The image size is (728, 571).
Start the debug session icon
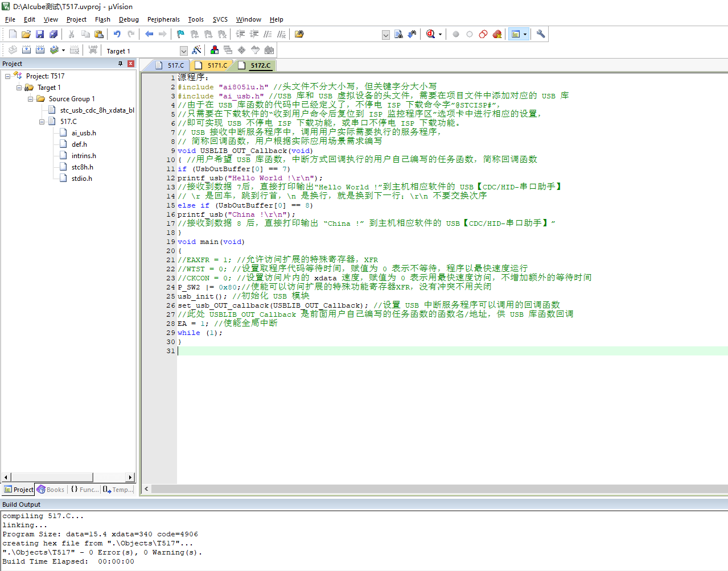(431, 34)
